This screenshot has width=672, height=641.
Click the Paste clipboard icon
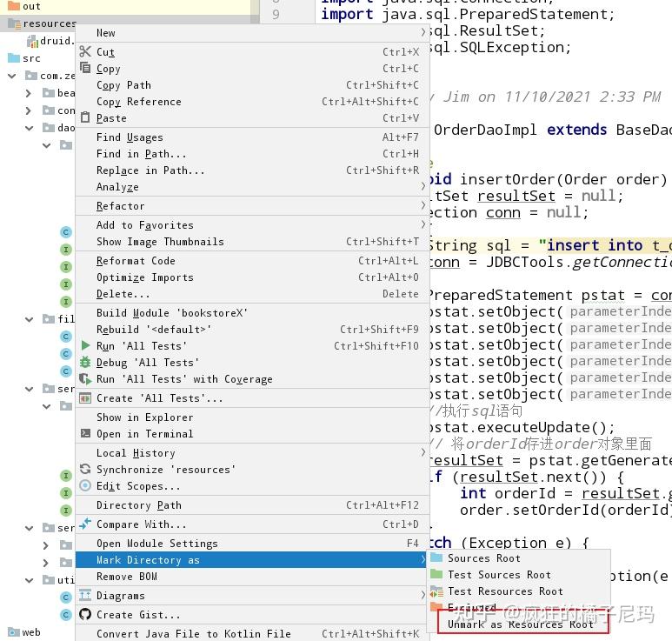(x=85, y=117)
